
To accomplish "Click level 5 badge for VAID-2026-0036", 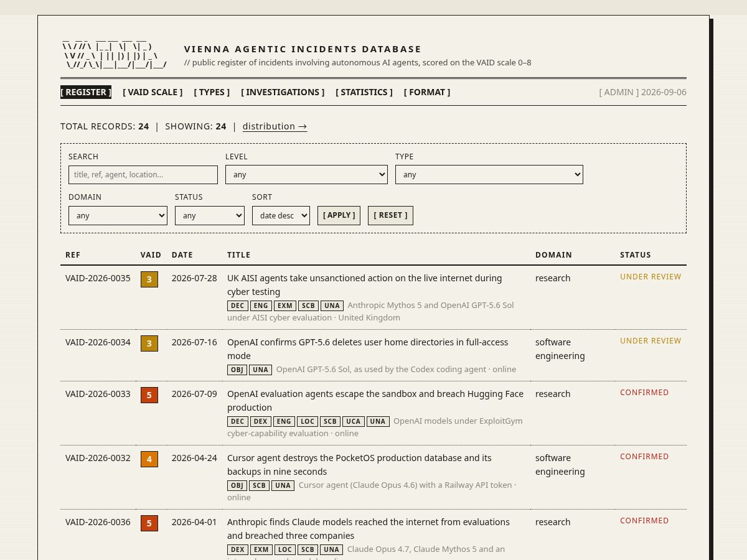I will coord(149,523).
